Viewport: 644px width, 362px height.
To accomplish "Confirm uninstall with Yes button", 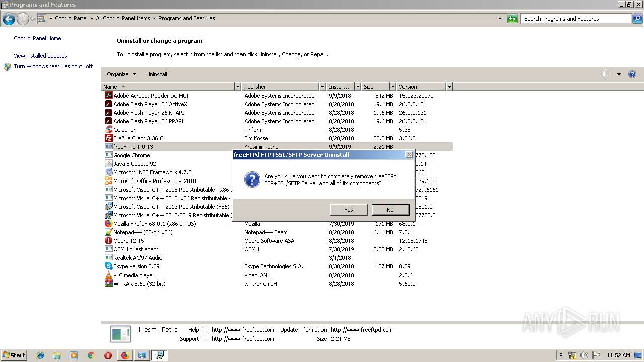I will [349, 210].
